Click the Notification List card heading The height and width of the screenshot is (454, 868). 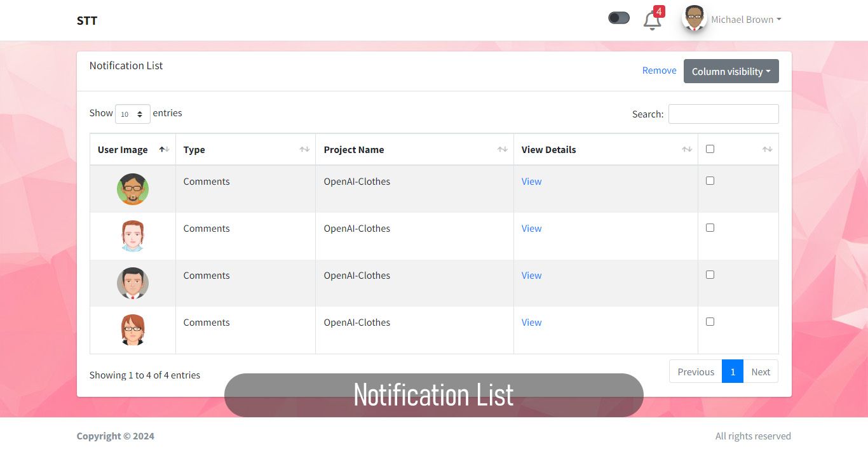(126, 65)
